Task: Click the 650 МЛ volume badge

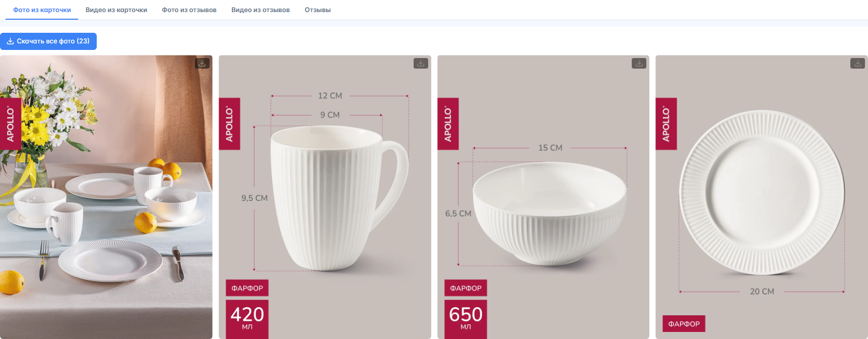Action: (465, 318)
